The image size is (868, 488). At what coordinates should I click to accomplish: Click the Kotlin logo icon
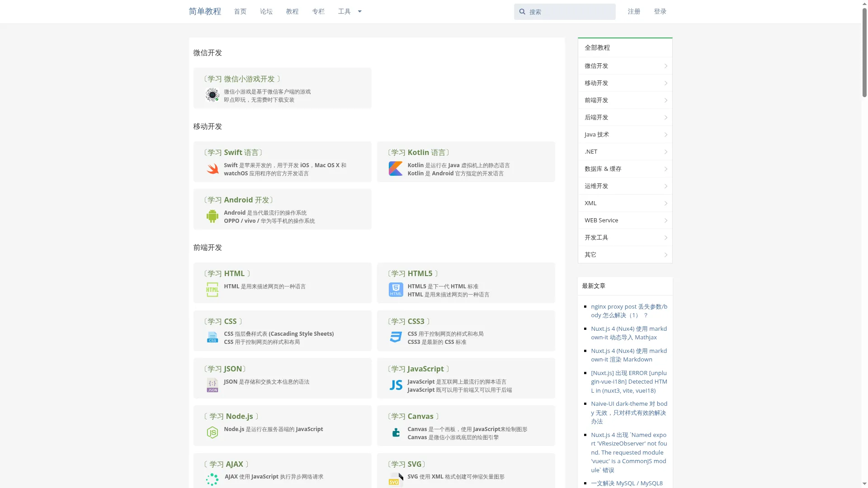[x=396, y=169]
